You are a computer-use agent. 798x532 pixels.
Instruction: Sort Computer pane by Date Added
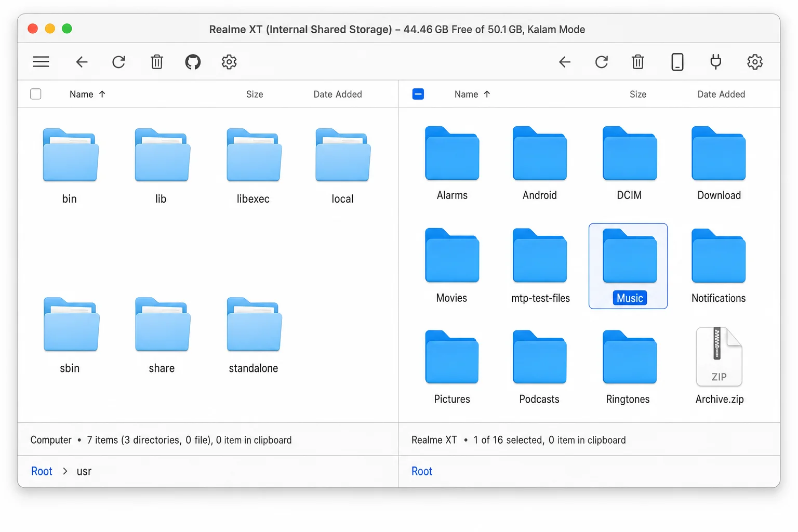338,94
